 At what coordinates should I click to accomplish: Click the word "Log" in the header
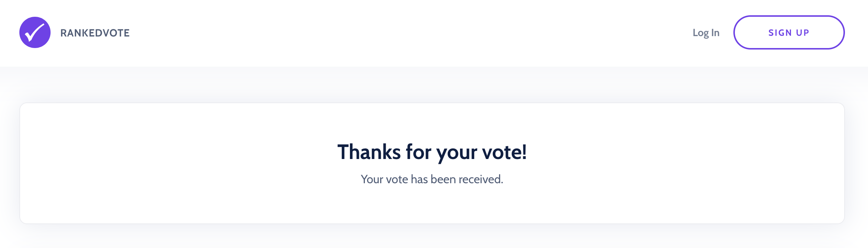pos(701,33)
